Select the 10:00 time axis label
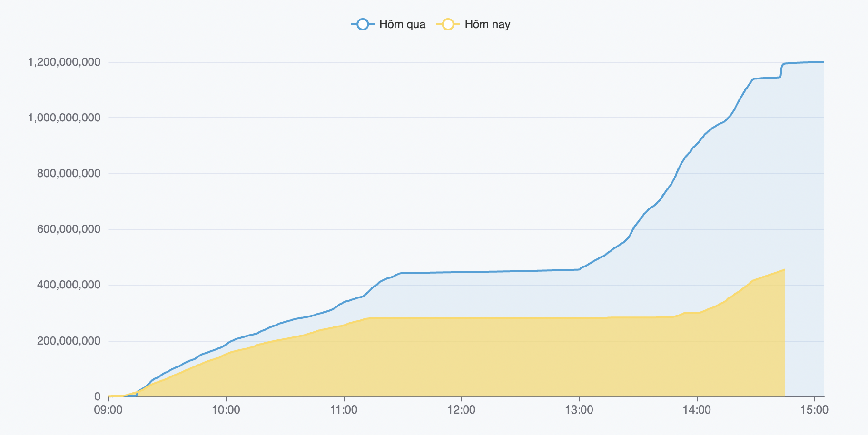This screenshot has width=868, height=435. [x=226, y=410]
